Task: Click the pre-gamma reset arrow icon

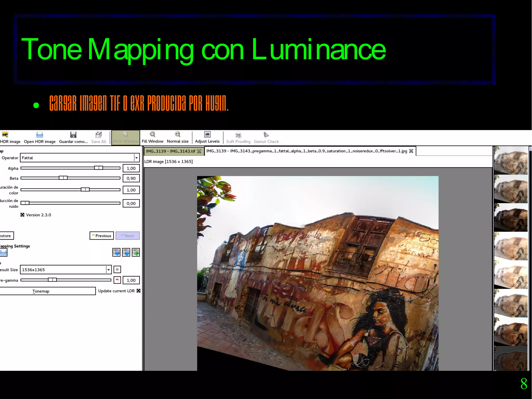Action: point(117,280)
